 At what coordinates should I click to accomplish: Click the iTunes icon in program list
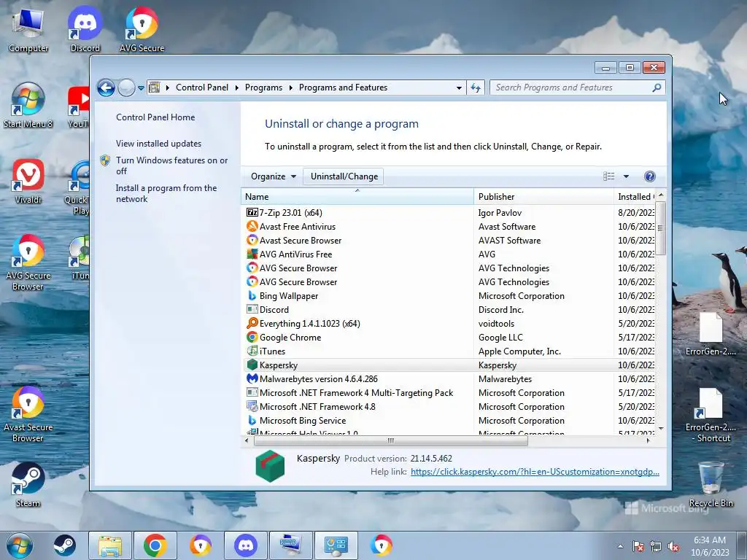pyautogui.click(x=252, y=351)
